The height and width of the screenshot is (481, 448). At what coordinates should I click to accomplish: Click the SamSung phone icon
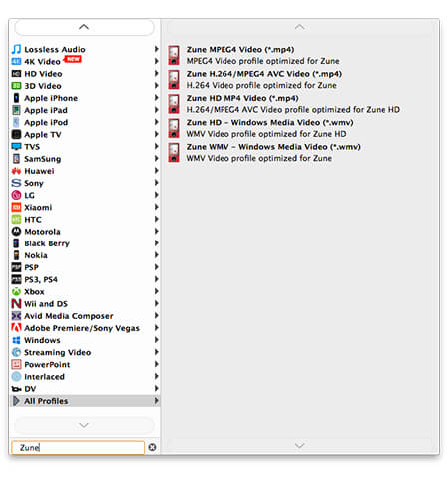coord(16,159)
